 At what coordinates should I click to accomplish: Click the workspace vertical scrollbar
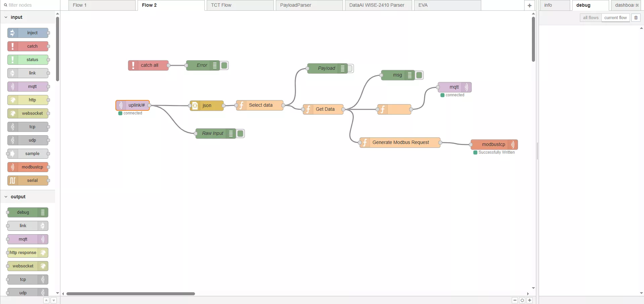click(x=533, y=40)
